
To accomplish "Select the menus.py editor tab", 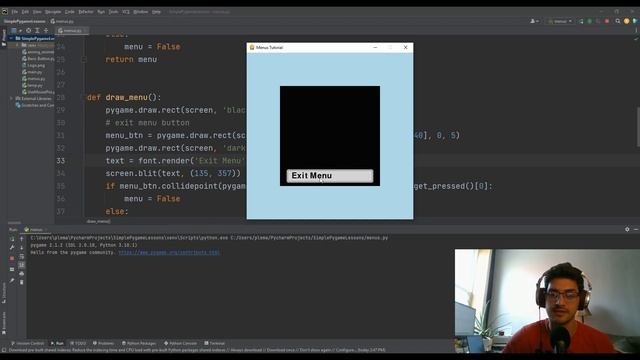I will click(x=72, y=31).
